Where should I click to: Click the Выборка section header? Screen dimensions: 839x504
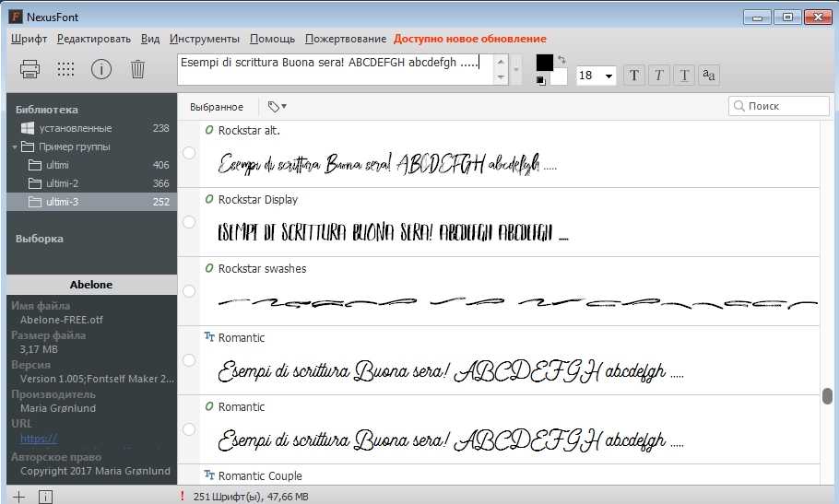(x=39, y=239)
